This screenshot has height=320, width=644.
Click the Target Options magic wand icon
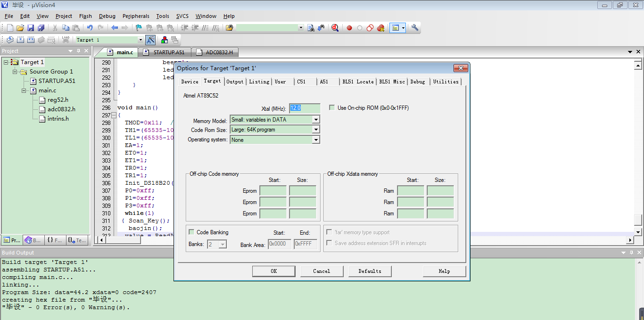(x=150, y=40)
